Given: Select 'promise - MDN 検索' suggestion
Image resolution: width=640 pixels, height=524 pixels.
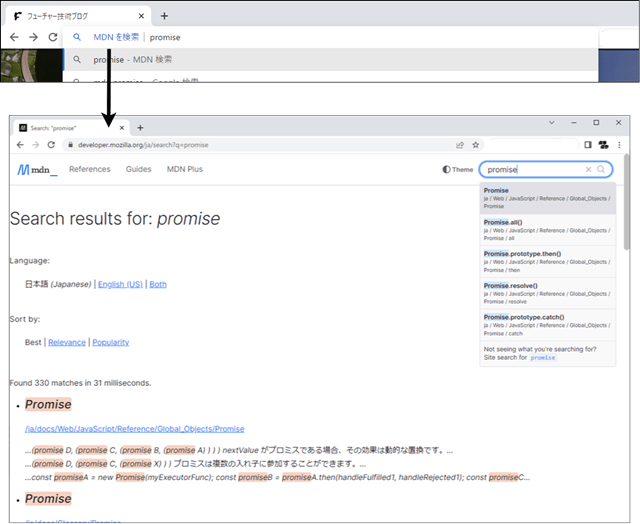Looking at the screenshot, I should tap(331, 60).
